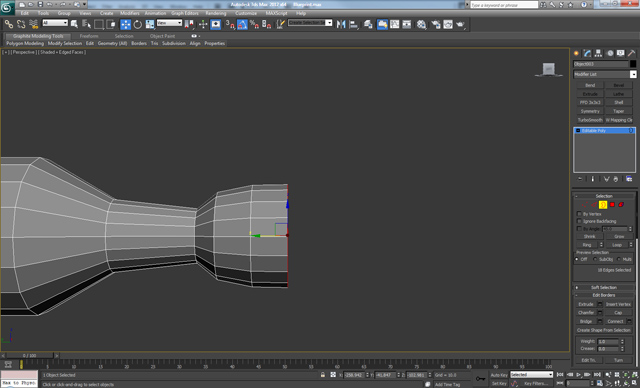Select the Vertex sub-object level icon

(x=585, y=205)
